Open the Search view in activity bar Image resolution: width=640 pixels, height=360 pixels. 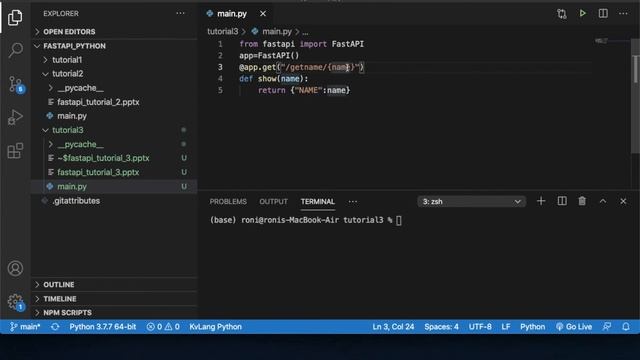[15, 50]
